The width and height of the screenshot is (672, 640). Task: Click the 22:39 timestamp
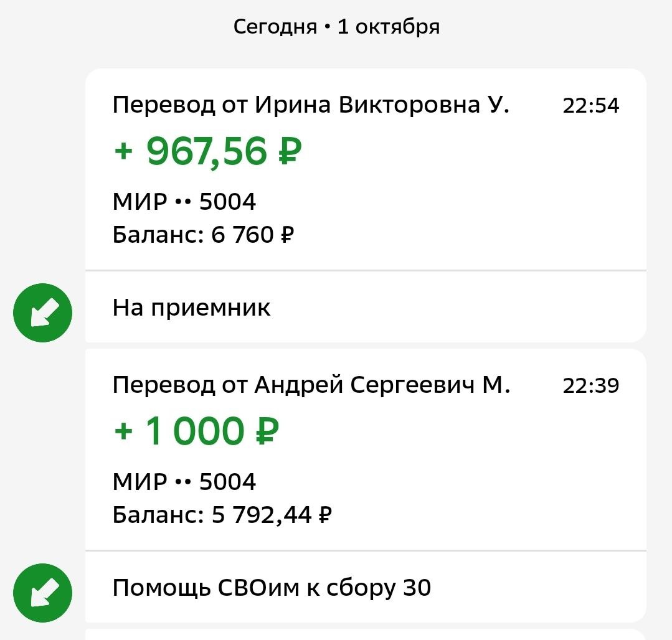coord(590,386)
